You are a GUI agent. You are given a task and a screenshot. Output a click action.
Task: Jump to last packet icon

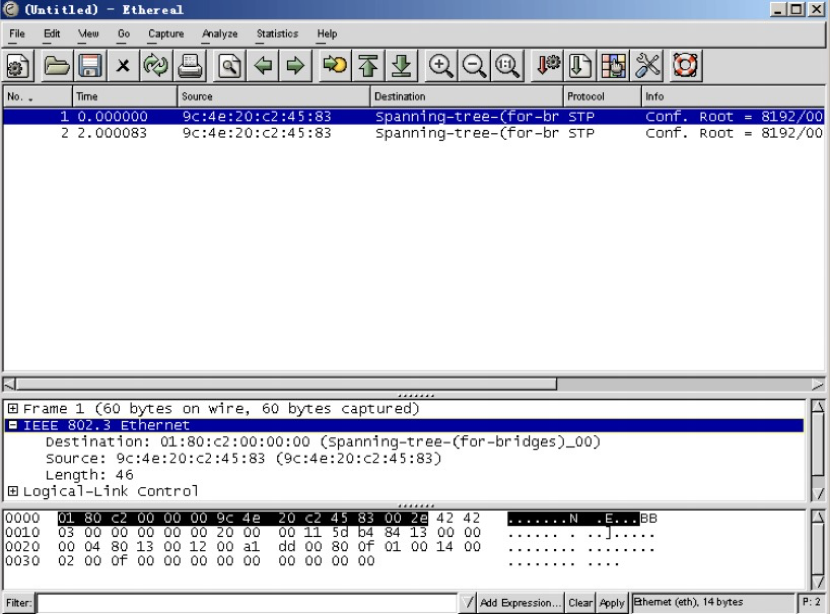coord(402,66)
